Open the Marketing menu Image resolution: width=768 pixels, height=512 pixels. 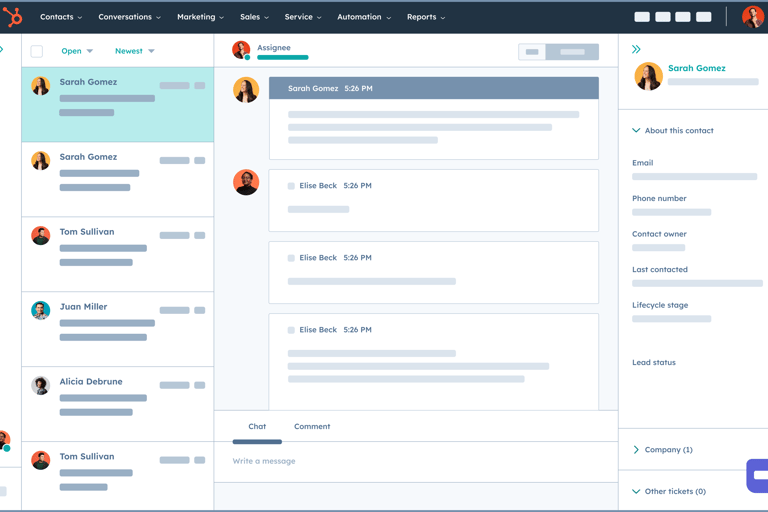(x=200, y=17)
